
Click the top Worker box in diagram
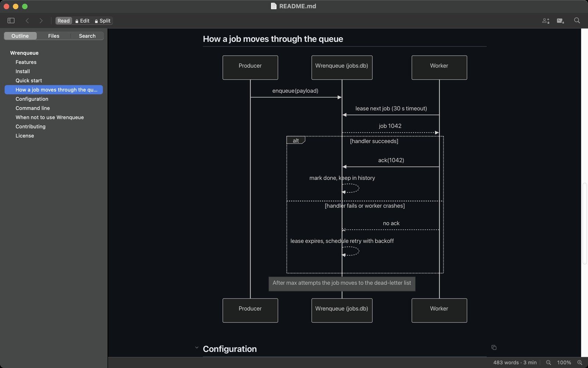click(x=439, y=67)
